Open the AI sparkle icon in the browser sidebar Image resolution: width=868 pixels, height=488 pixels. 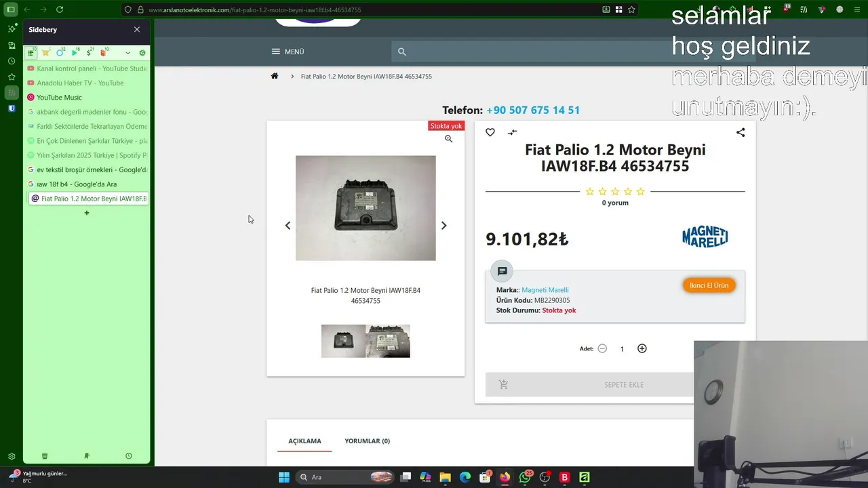pyautogui.click(x=12, y=29)
